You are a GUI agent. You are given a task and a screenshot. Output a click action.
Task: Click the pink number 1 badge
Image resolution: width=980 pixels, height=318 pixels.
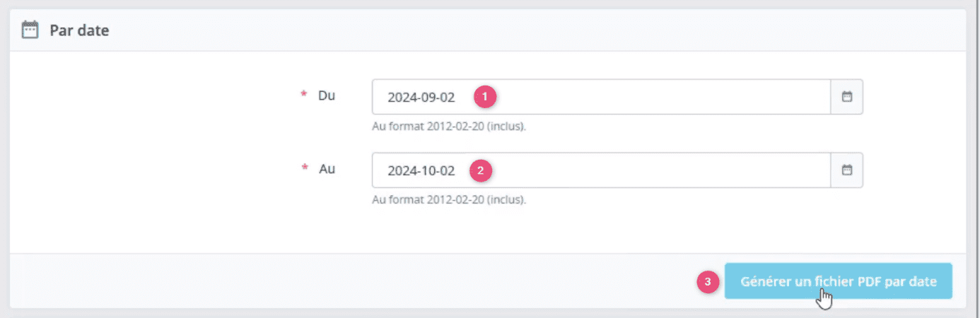click(484, 97)
